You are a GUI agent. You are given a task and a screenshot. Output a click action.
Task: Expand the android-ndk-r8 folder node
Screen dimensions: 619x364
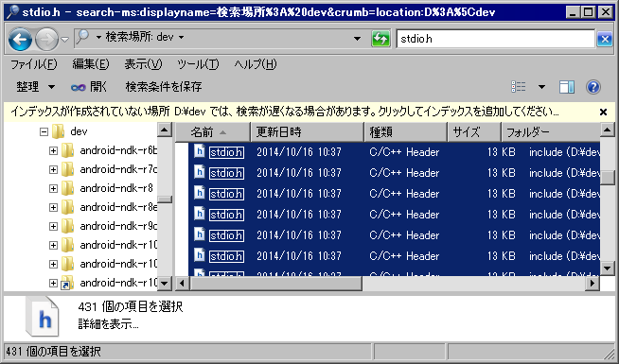click(53, 188)
